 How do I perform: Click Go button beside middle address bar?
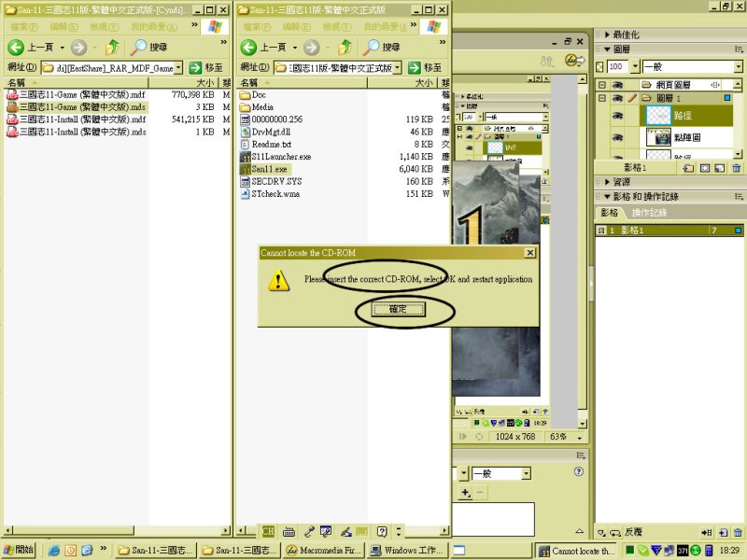[x=424, y=67]
